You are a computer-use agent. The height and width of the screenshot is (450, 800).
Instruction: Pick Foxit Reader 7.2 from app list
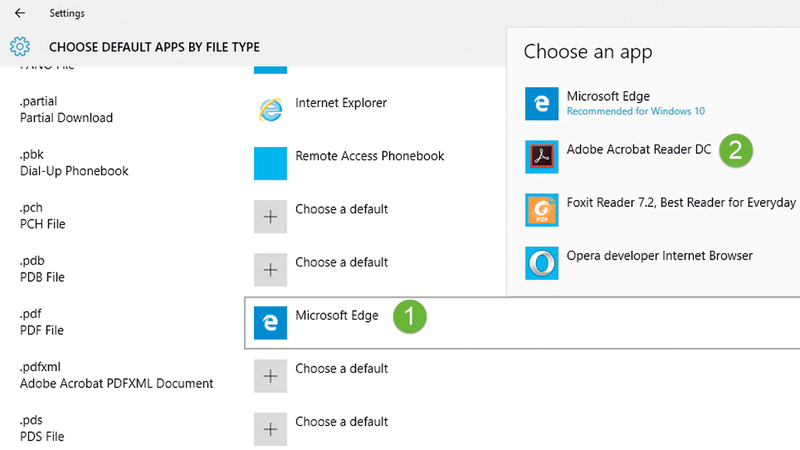(x=680, y=203)
